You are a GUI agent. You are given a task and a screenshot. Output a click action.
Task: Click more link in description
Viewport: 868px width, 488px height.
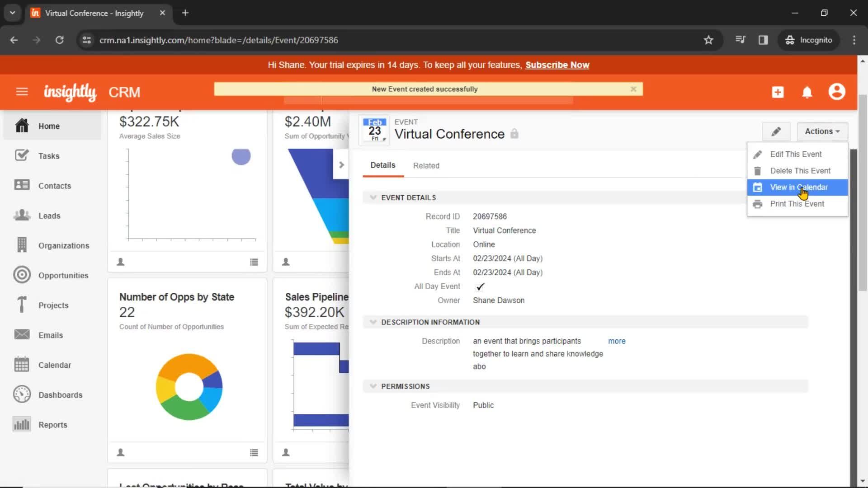pos(617,340)
